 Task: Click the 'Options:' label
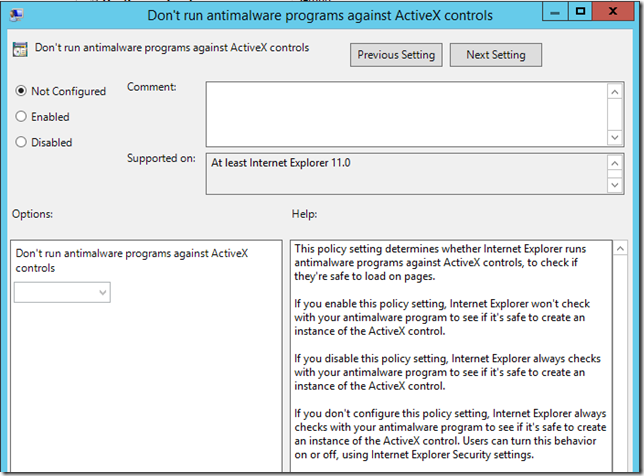pyautogui.click(x=32, y=214)
